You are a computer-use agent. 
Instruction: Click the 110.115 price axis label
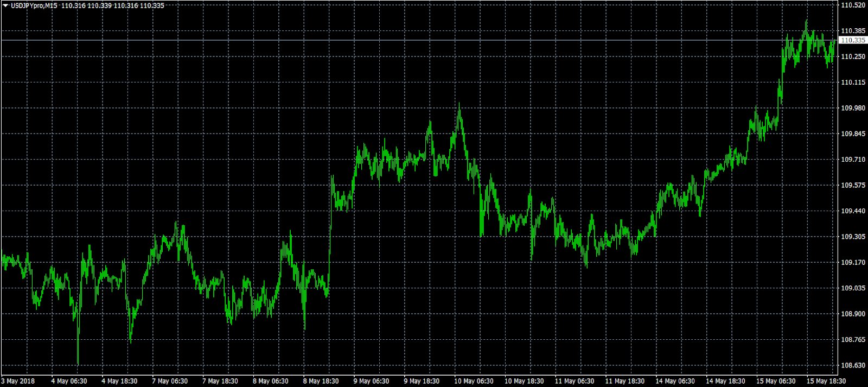pos(853,83)
